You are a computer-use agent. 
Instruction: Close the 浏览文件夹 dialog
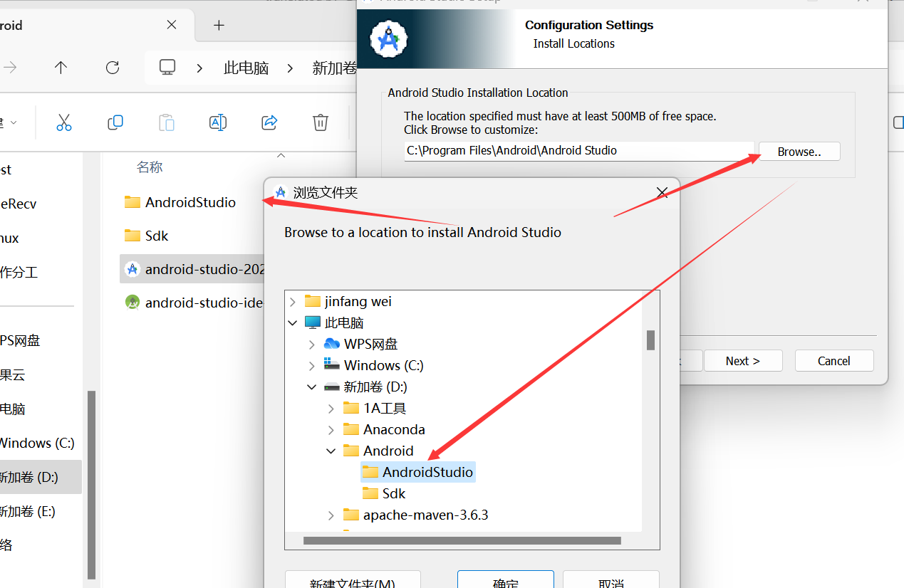point(662,192)
